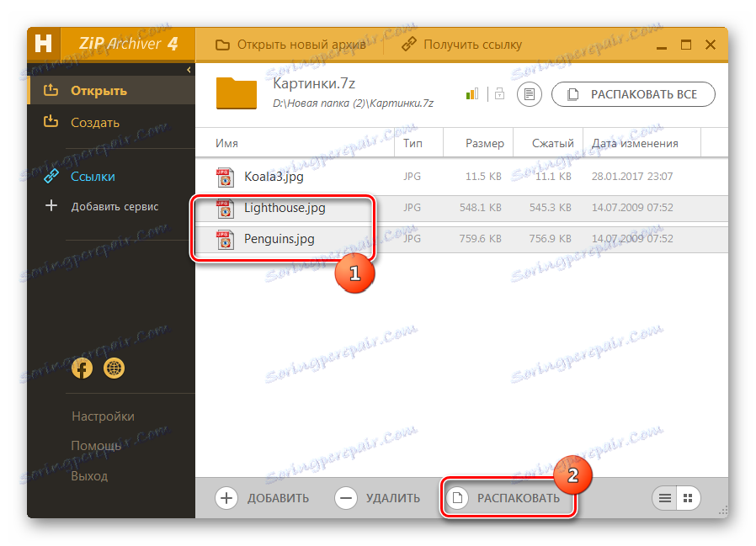Click the Penguins.jpg file icon

pos(225,240)
